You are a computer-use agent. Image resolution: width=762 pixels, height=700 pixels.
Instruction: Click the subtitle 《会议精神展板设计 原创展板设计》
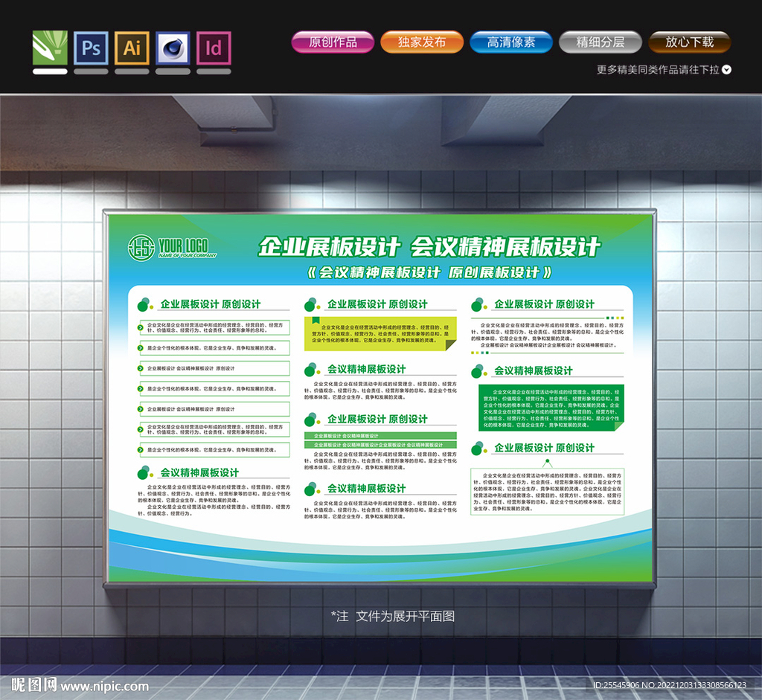click(x=429, y=272)
